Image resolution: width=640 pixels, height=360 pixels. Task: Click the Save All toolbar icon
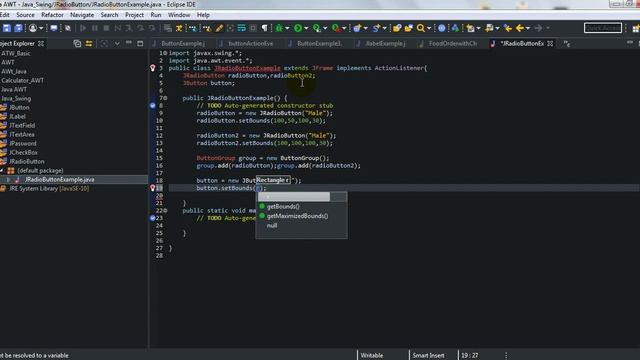[18, 28]
